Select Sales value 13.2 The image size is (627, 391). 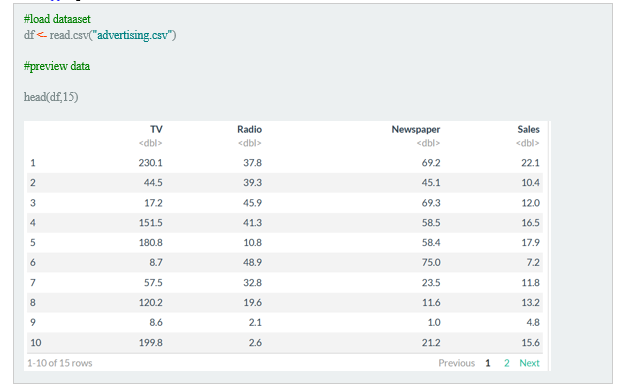click(530, 303)
